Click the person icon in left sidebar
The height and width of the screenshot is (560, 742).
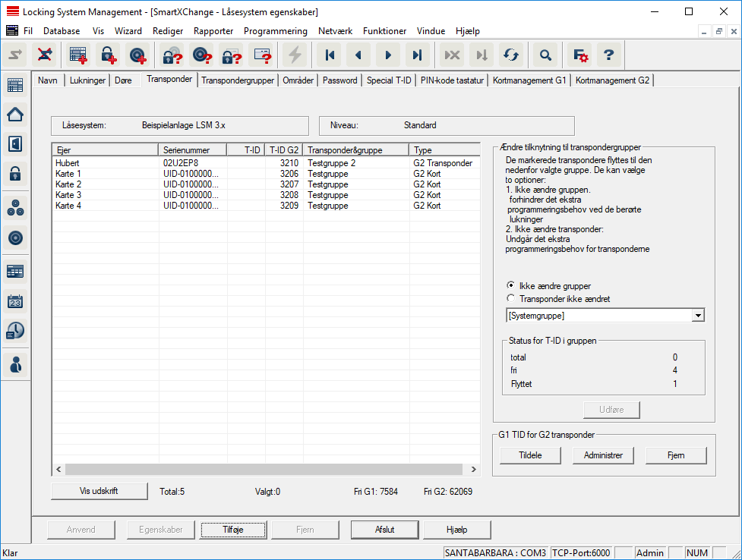tap(15, 364)
